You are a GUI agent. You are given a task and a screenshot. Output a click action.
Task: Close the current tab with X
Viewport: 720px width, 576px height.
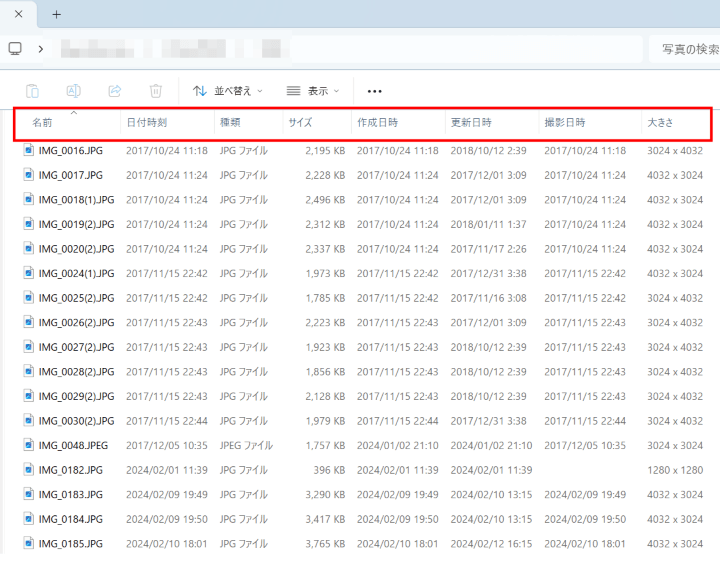pyautogui.click(x=18, y=14)
